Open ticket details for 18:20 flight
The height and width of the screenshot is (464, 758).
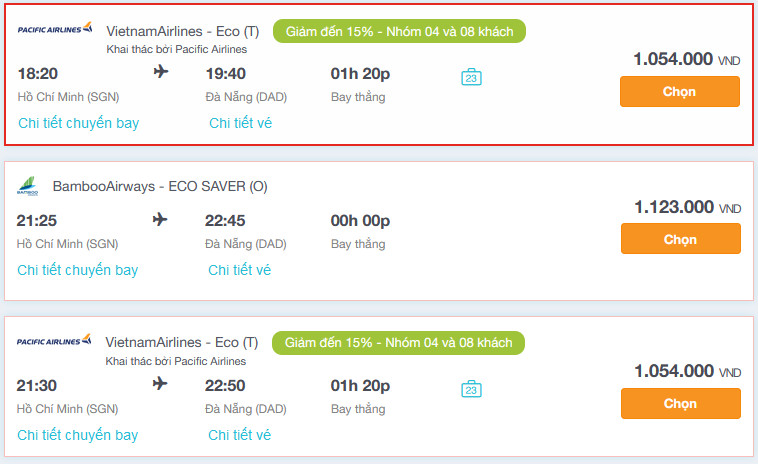240,123
